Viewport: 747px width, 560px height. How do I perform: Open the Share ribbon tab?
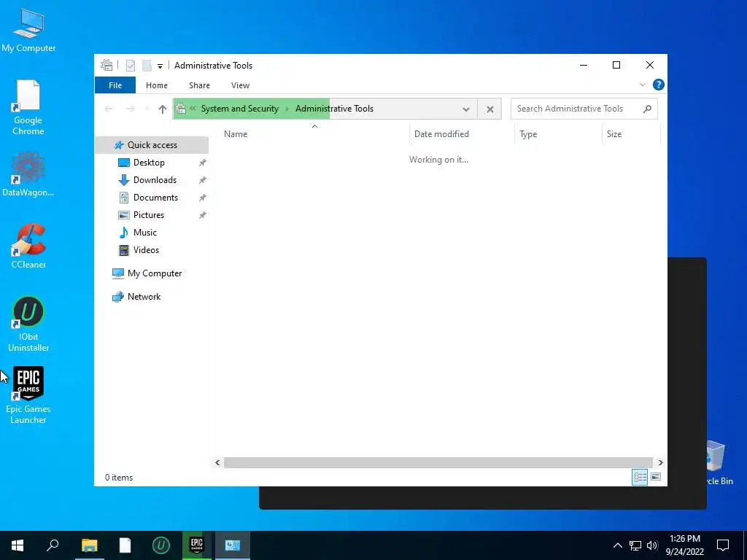[199, 85]
